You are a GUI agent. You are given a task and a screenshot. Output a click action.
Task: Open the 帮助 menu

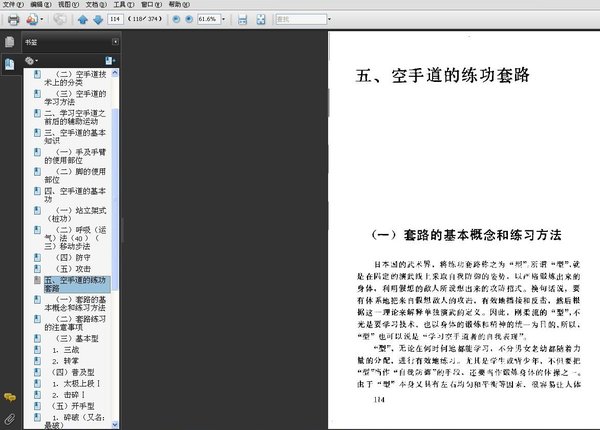pyautogui.click(x=179, y=5)
